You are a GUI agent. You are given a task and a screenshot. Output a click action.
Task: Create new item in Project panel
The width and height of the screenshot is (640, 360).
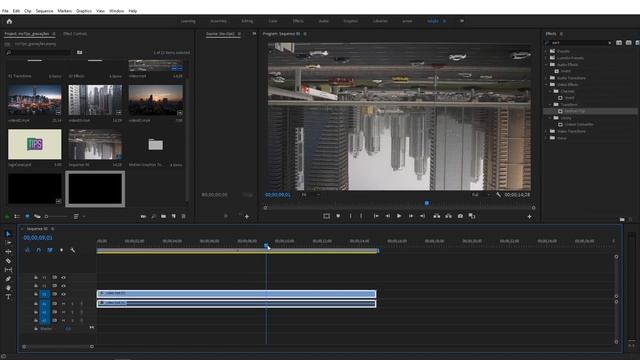click(x=173, y=216)
